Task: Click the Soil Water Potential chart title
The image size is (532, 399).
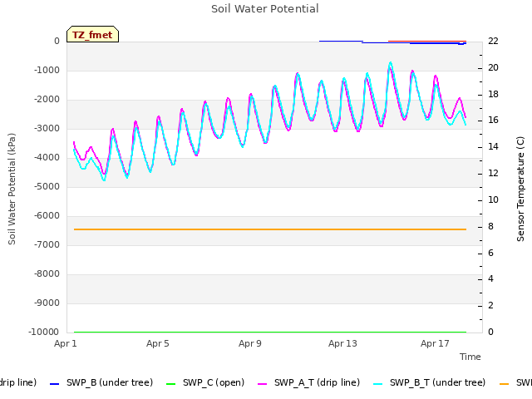Action: coord(265,9)
